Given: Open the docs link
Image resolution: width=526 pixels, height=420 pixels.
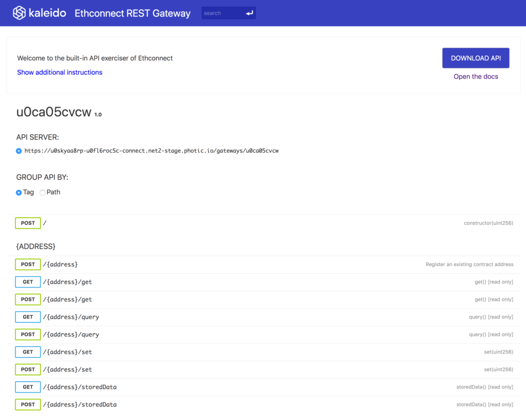Looking at the screenshot, I should click(x=476, y=77).
